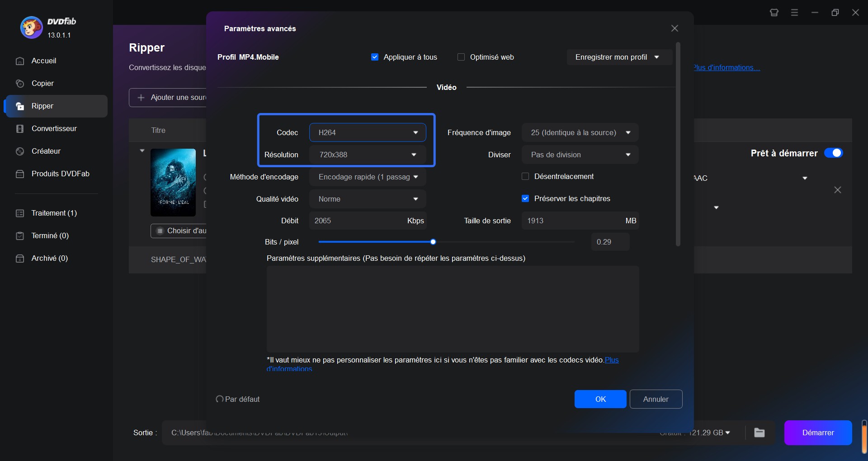Expand Enregistrer mon profil dropdown
This screenshot has width=868, height=461.
[x=620, y=57]
